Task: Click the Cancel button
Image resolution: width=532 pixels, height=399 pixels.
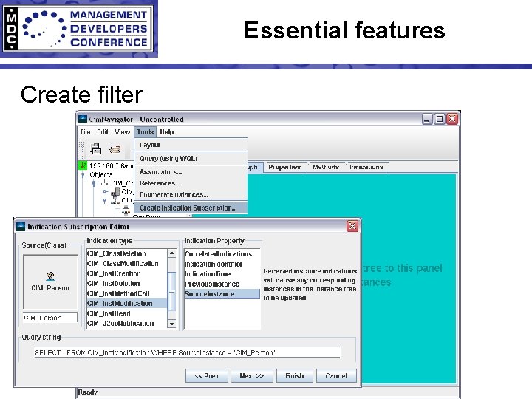Action: [x=336, y=376]
